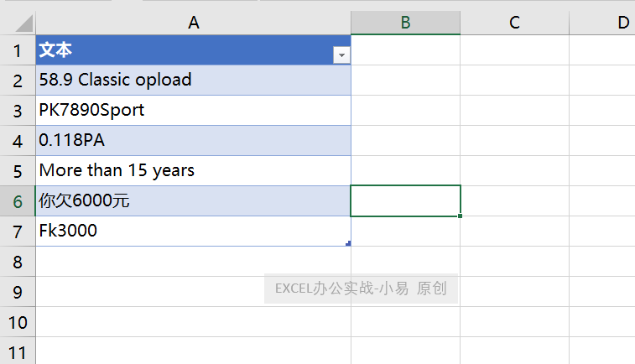Open the filter dropdown in 文本 header

click(341, 55)
